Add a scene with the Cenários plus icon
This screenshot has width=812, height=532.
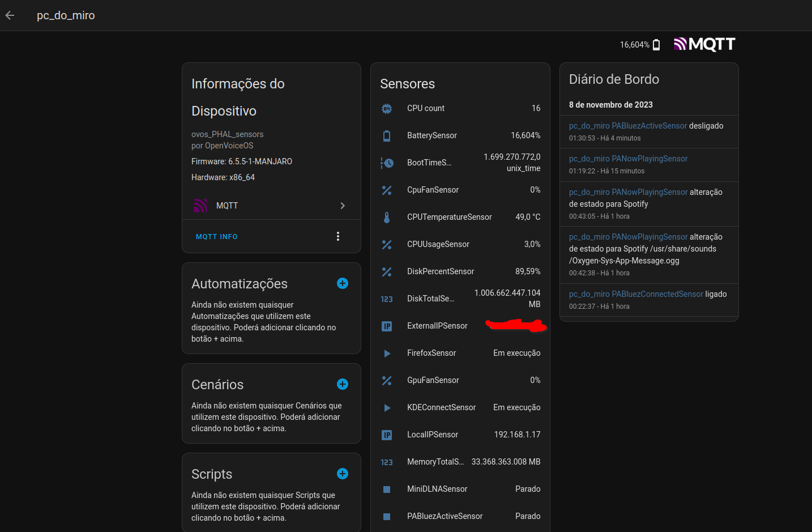pyautogui.click(x=343, y=384)
